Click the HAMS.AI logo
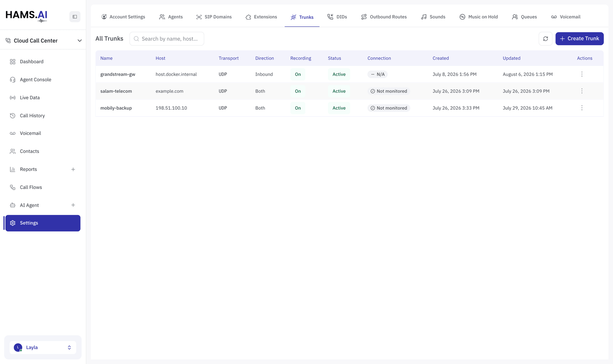Viewport: 613px width, 364px height. pyautogui.click(x=26, y=16)
